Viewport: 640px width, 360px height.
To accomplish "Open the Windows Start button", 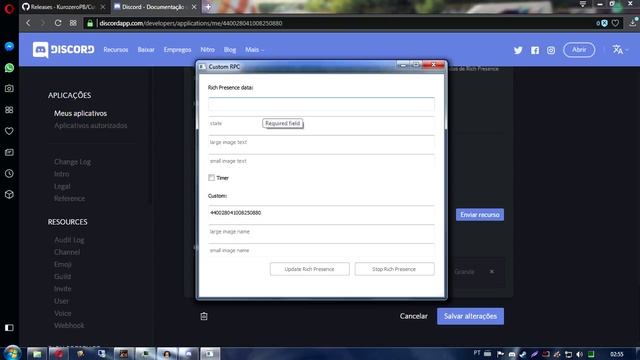I will pos(13,353).
